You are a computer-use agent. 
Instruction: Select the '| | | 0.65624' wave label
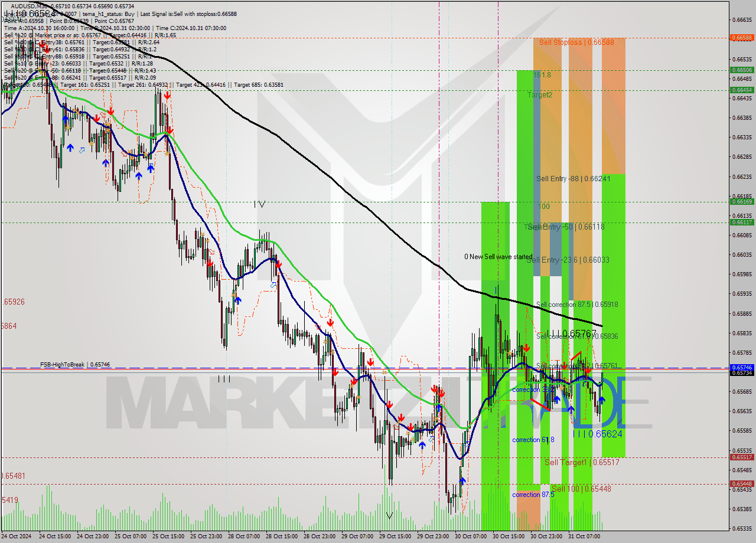[597, 434]
